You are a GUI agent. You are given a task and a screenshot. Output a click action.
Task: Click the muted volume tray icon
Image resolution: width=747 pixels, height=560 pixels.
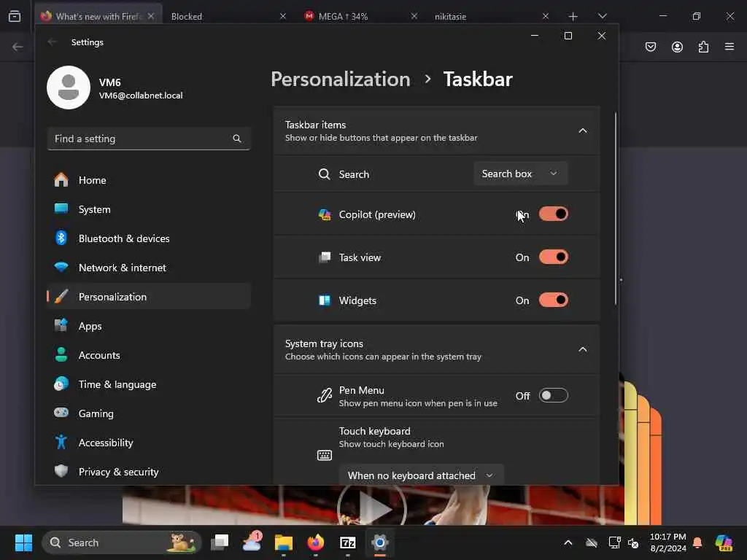[x=634, y=542]
